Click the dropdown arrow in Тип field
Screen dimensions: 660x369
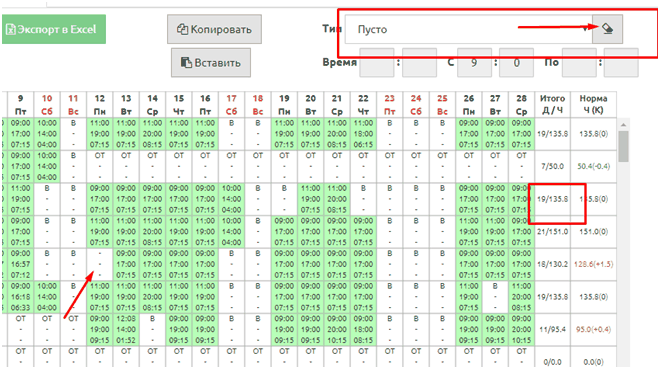[x=585, y=29]
